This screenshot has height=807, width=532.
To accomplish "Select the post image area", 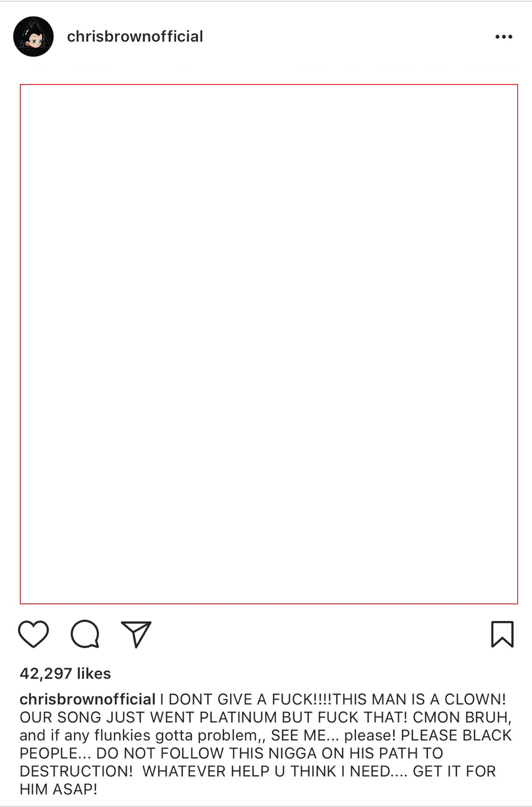I will (269, 344).
